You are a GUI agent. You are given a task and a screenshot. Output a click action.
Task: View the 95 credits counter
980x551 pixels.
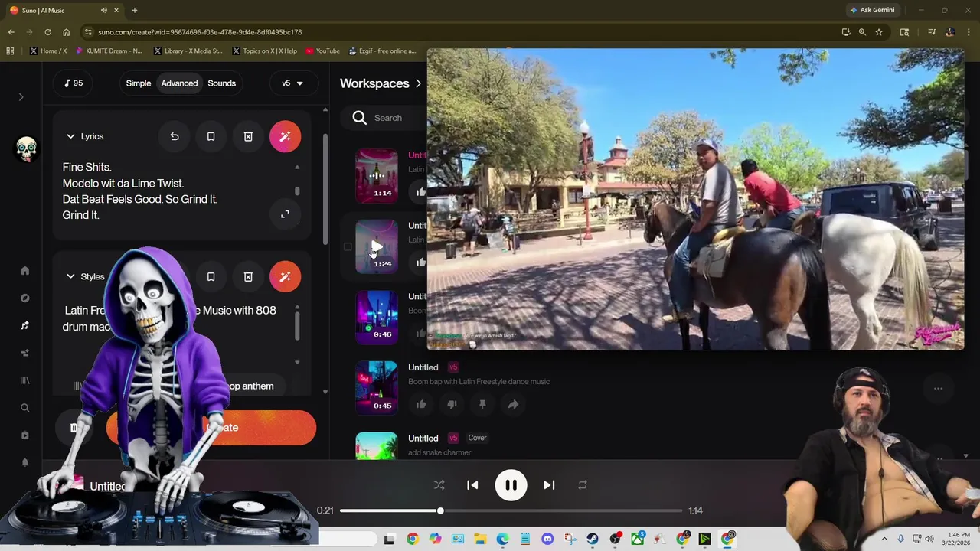pos(73,83)
